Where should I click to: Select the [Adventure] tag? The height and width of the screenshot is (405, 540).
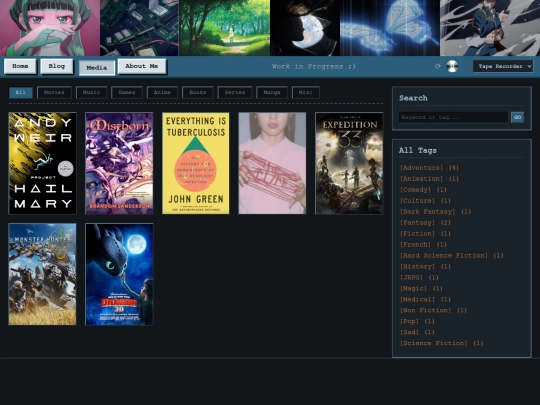[421, 168]
